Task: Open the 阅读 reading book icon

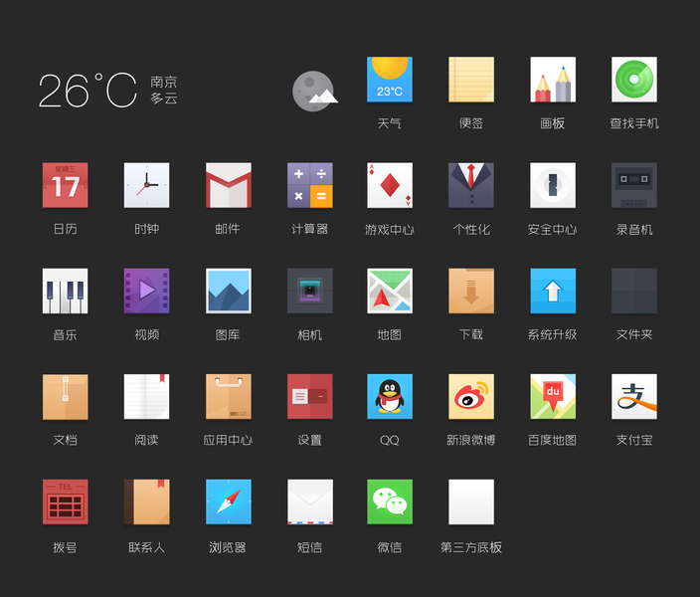Action: 146,397
